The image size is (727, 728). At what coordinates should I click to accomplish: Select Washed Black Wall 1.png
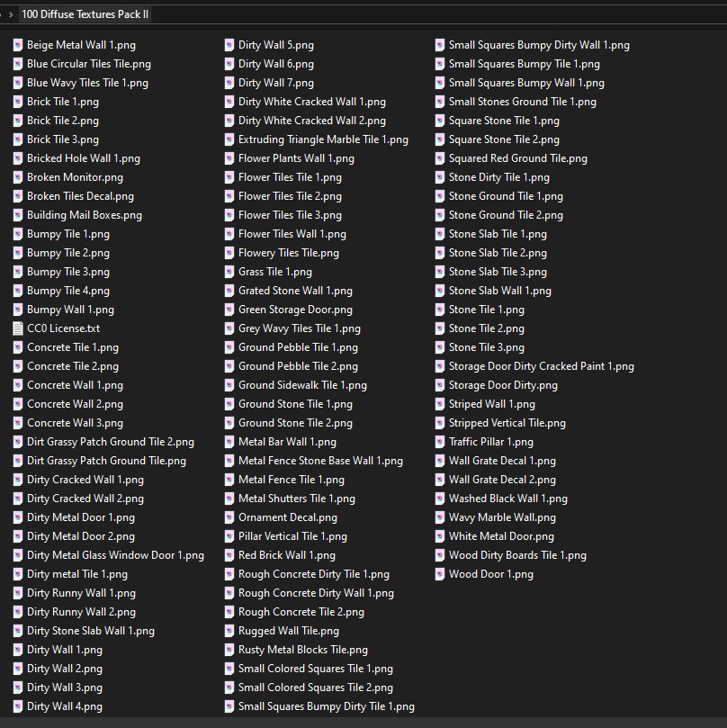(507, 499)
